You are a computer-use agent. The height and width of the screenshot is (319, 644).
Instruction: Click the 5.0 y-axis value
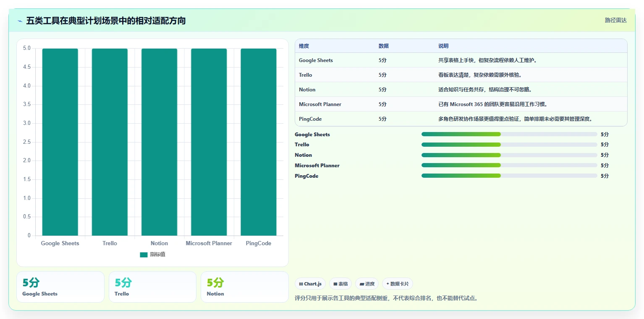[x=27, y=48]
